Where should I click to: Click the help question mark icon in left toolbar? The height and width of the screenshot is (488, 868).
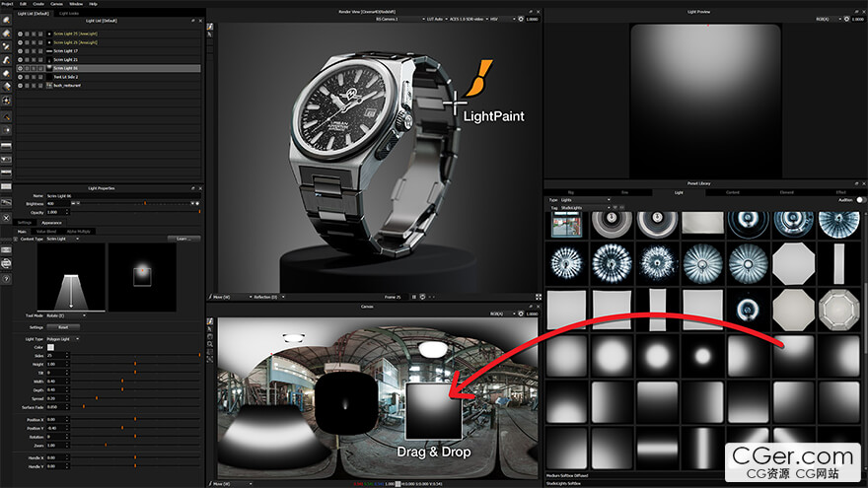click(7, 279)
